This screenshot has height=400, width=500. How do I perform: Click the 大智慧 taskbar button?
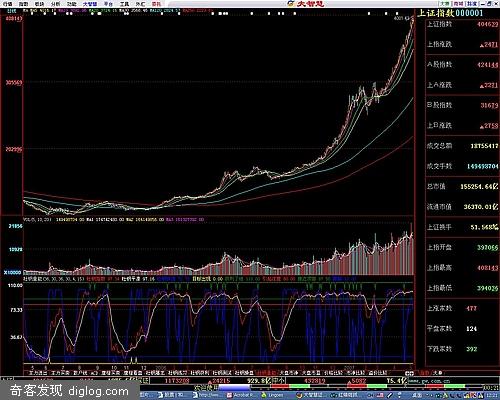[309, 395]
